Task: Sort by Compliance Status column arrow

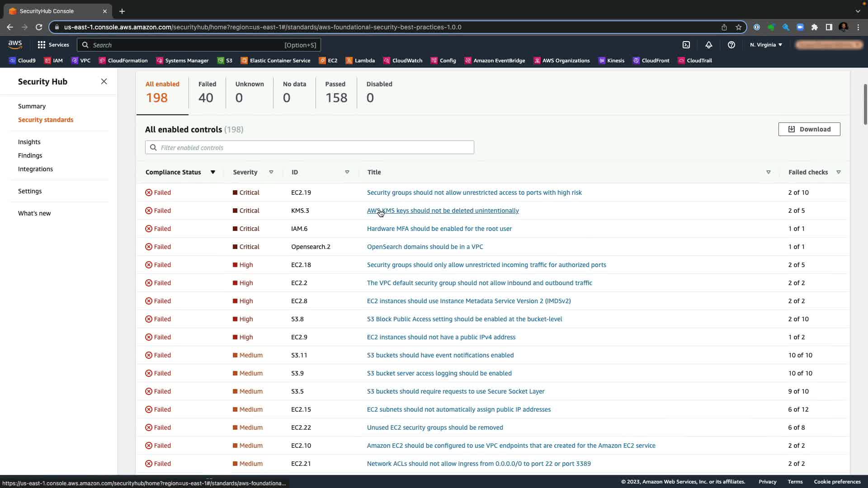Action: (x=212, y=172)
